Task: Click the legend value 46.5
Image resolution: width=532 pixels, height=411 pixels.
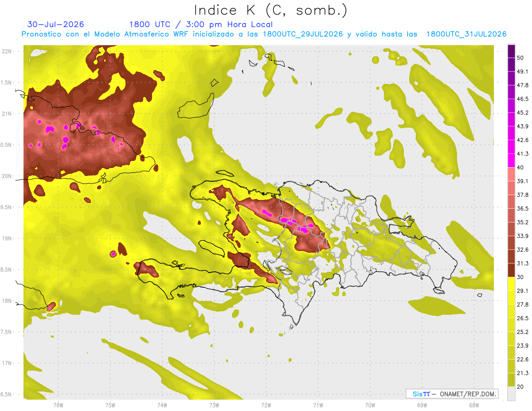Action: tap(523, 99)
